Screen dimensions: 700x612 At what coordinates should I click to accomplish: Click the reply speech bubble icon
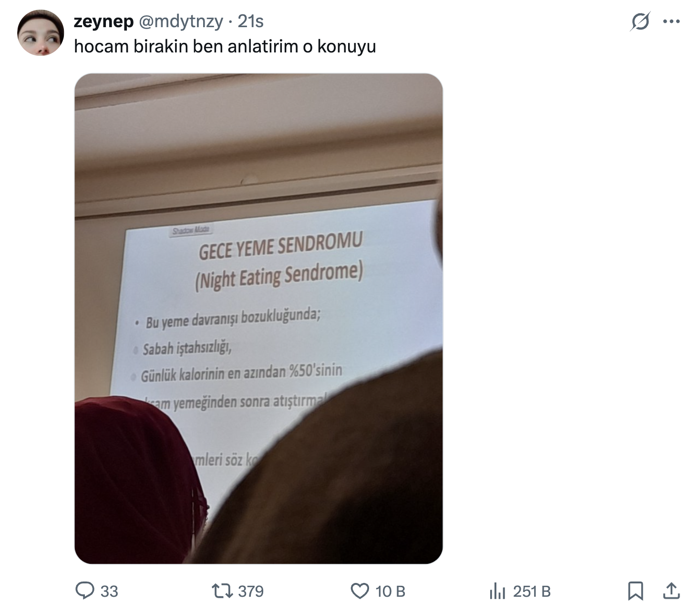tap(85, 591)
